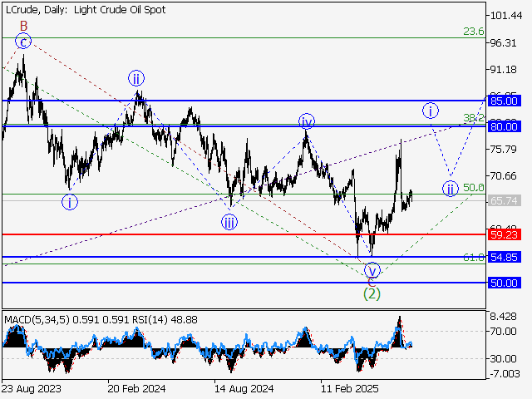Image resolution: width=532 pixels, height=399 pixels.
Task: Click the green (2) wave label
Action: [372, 293]
